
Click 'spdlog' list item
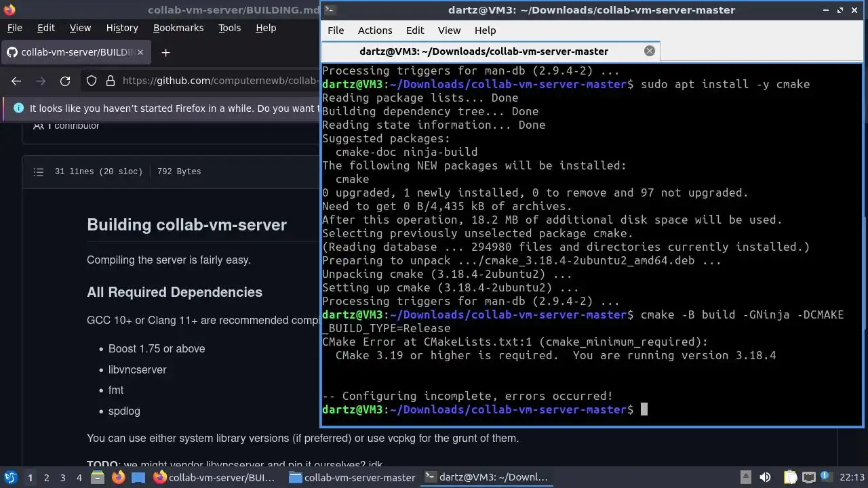click(124, 411)
